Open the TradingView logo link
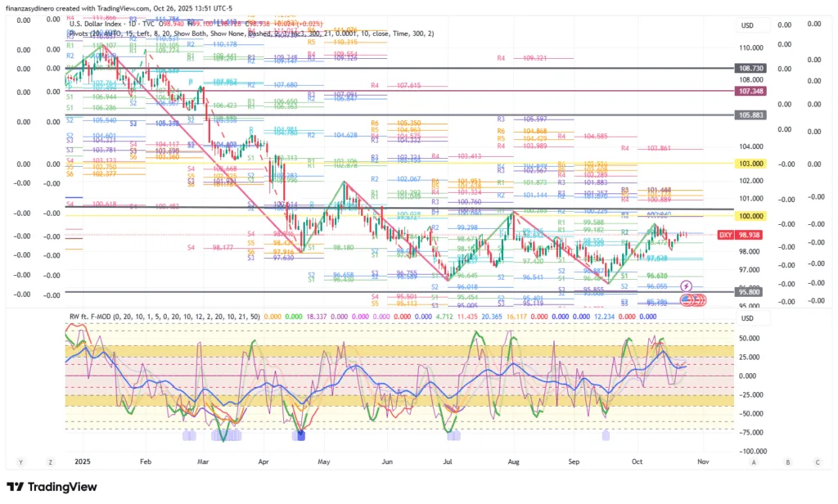838x504 pixels. pyautogui.click(x=53, y=488)
